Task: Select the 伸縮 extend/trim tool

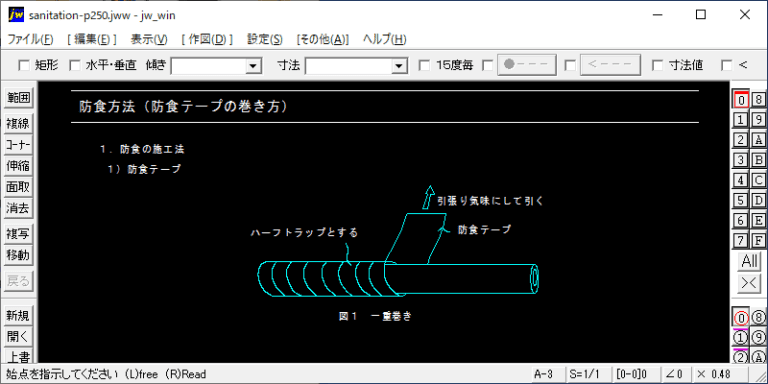Action: coord(18,166)
